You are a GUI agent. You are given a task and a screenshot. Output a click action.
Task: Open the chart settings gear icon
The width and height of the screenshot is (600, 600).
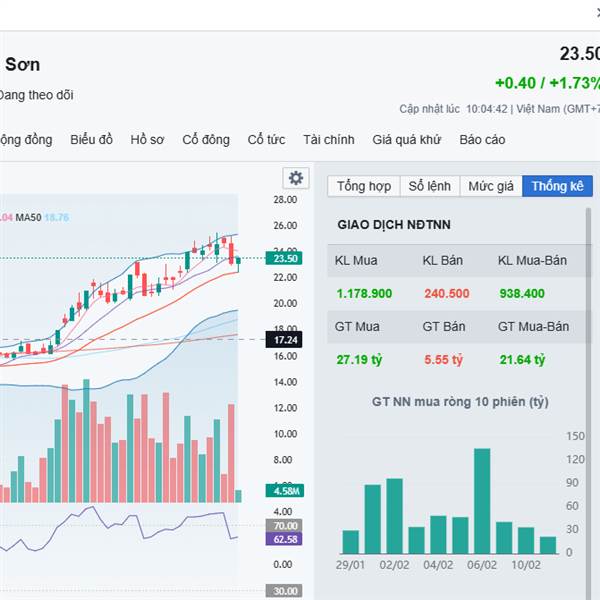coord(295,178)
